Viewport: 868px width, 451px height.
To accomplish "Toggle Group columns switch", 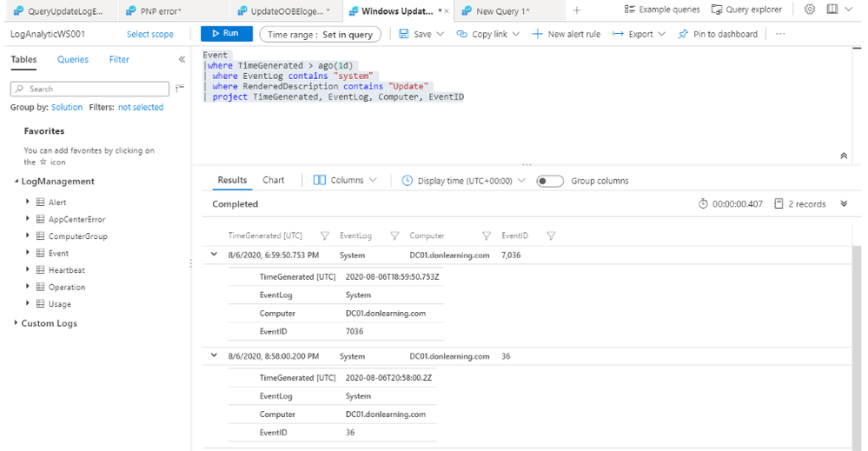I will pyautogui.click(x=550, y=181).
